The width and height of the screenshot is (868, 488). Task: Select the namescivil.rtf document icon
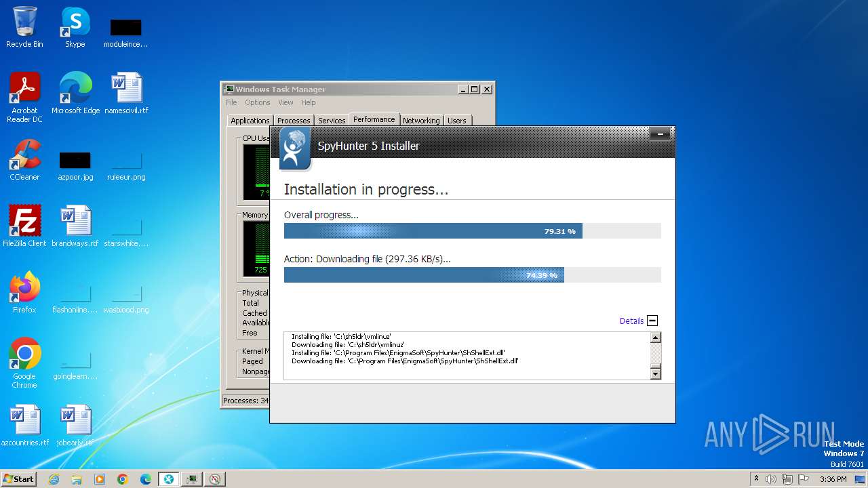pos(126,93)
